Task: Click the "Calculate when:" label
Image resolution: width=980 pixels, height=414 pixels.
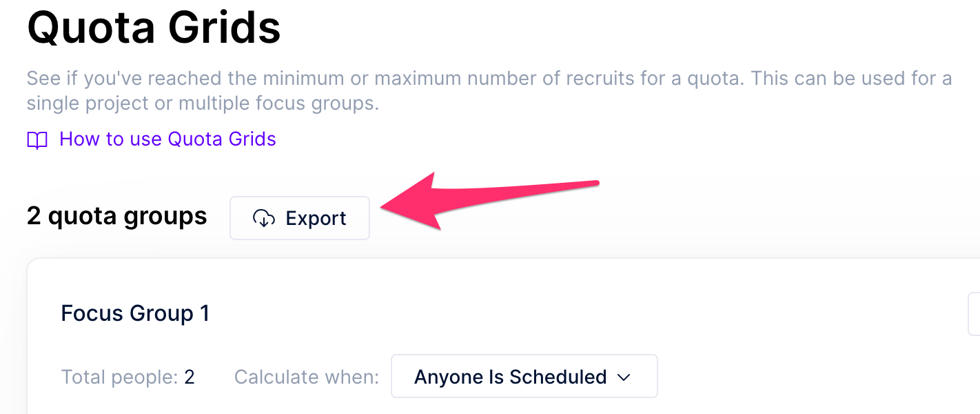Action: coord(307,377)
